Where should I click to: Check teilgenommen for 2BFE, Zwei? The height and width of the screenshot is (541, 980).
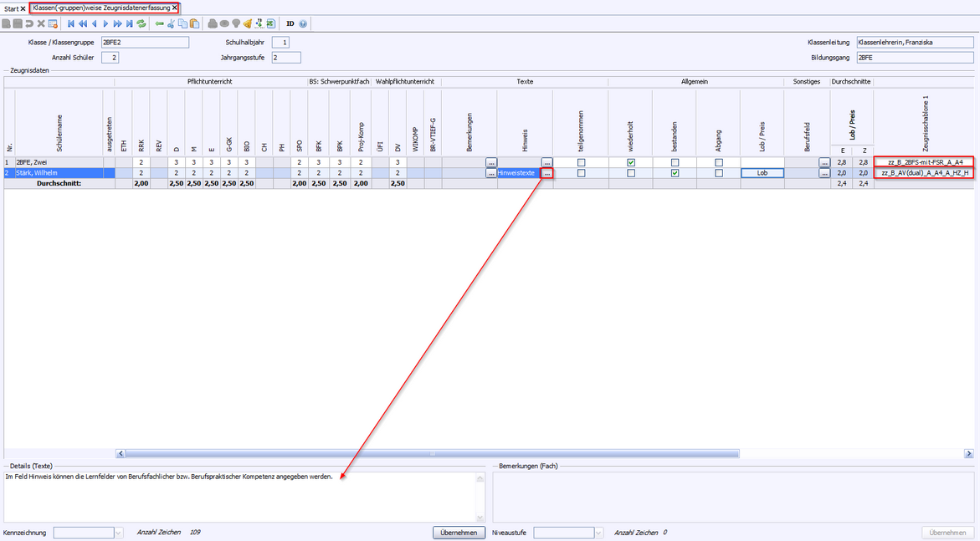pyautogui.click(x=581, y=162)
